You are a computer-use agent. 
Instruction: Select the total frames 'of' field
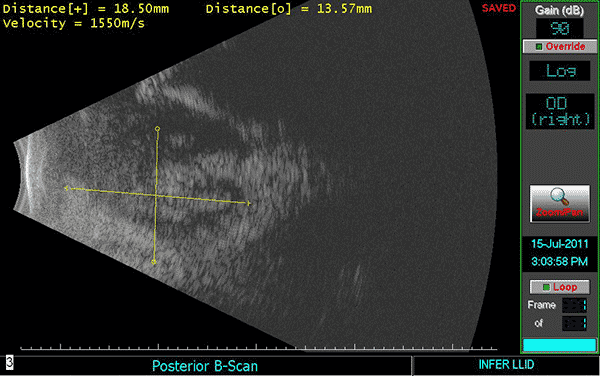pos(574,323)
